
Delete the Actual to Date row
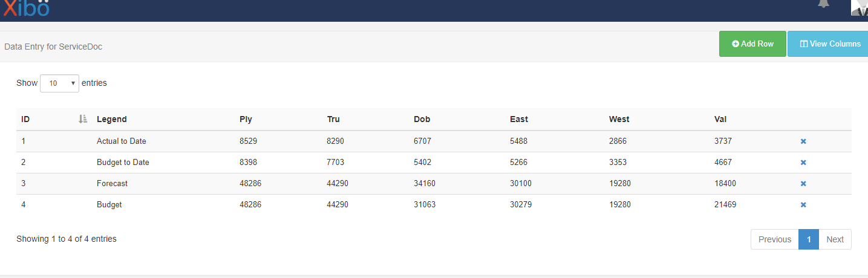pyautogui.click(x=803, y=141)
